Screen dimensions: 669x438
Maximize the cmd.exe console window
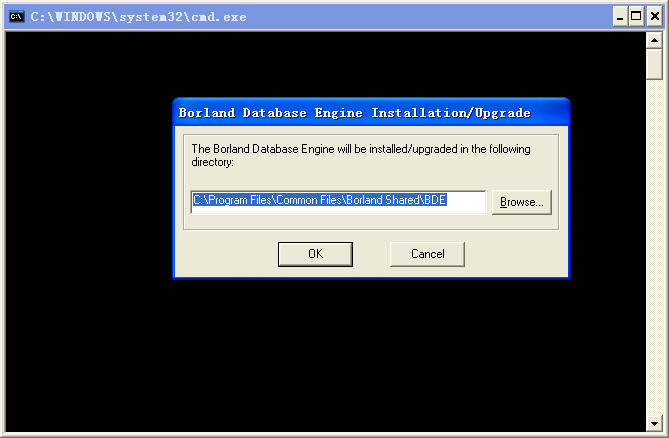(x=636, y=17)
